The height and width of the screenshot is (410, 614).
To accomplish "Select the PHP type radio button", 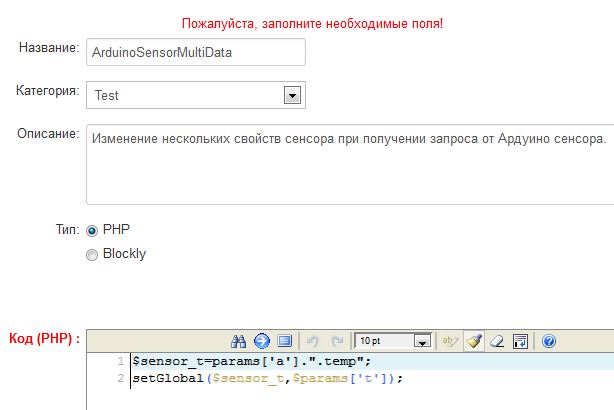I will pyautogui.click(x=93, y=229).
